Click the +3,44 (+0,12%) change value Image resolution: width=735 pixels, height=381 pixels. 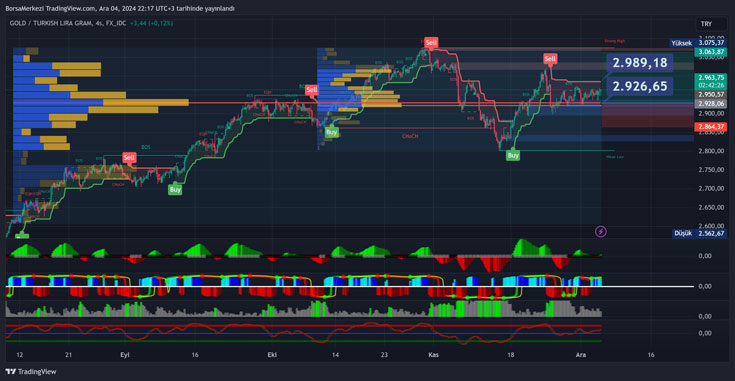(x=151, y=23)
